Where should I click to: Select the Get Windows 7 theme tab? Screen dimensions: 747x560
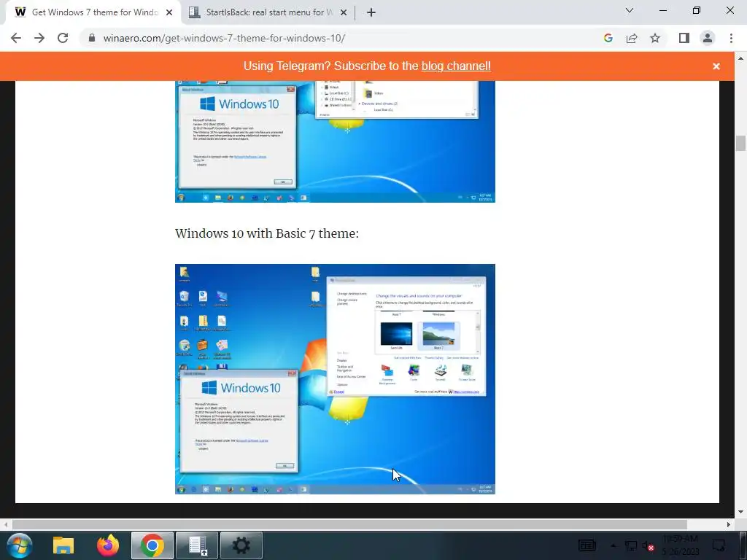pos(93,12)
